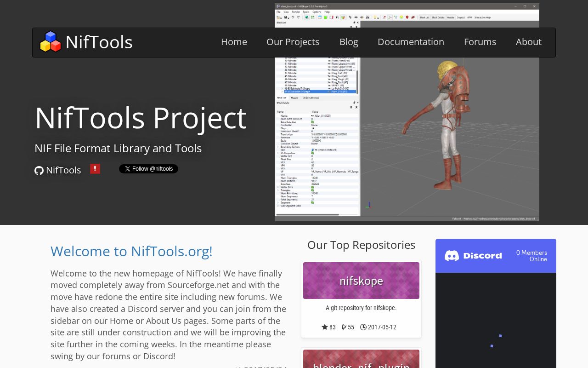
Task: Open the Documentation page
Action: (x=411, y=42)
